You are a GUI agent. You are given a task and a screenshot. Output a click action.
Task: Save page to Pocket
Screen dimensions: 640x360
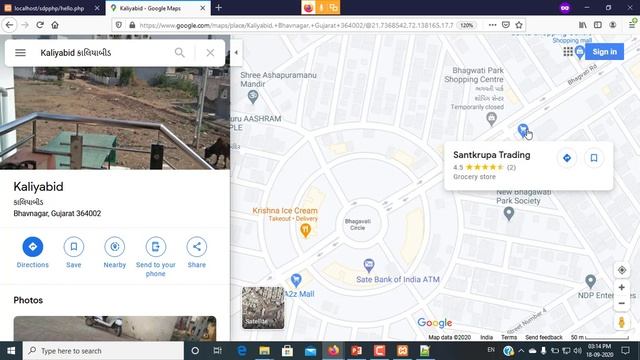(505, 25)
